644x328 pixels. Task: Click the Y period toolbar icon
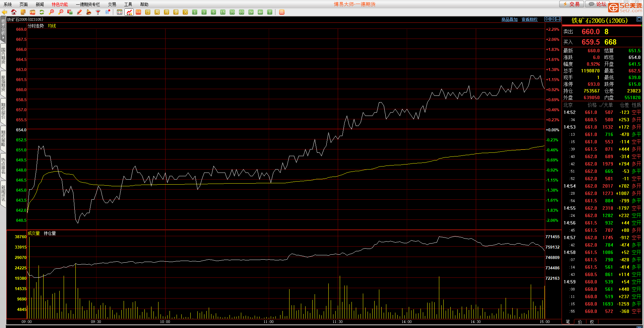[x=270, y=12]
